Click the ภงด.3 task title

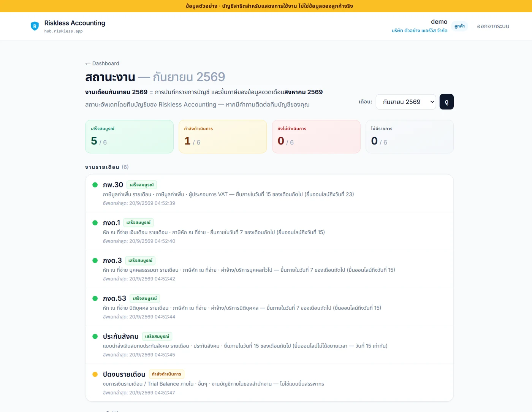112,260
